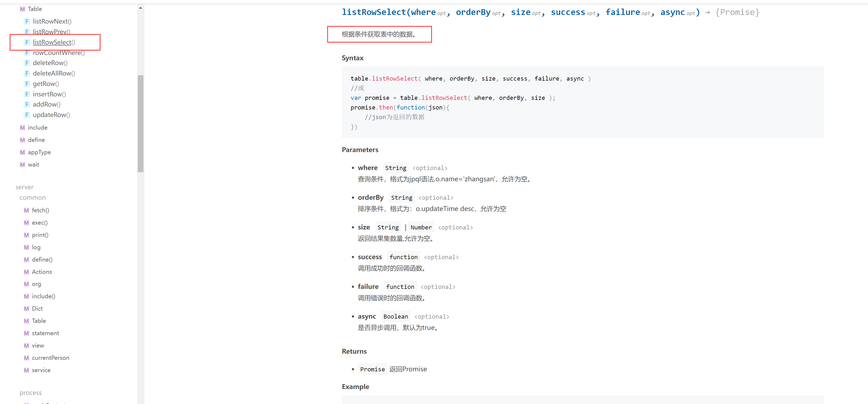Click the F icon beside listRowNext()
Viewport: 868px width, 404px height.
coord(27,21)
